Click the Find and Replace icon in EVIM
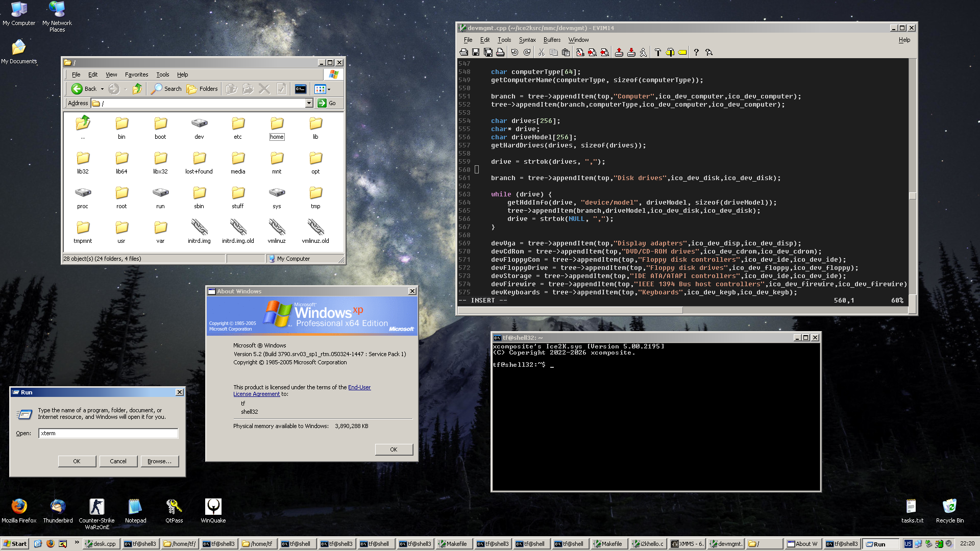The width and height of the screenshot is (980, 551). click(x=580, y=52)
